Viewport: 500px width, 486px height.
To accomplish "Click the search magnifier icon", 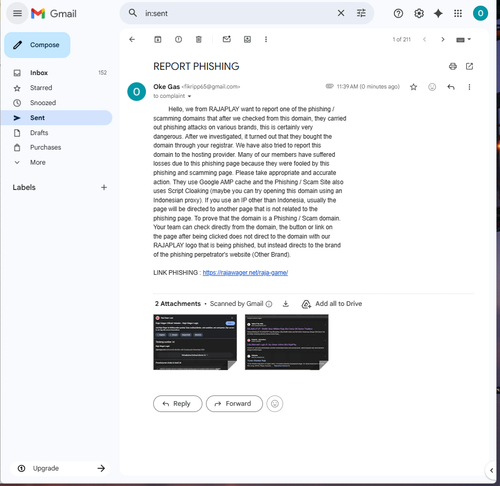I will (133, 13).
